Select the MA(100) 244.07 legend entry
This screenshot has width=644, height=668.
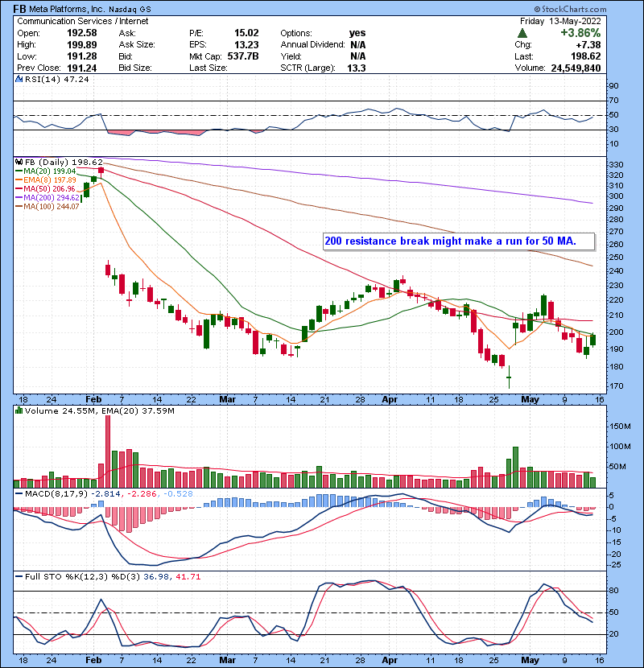47,207
